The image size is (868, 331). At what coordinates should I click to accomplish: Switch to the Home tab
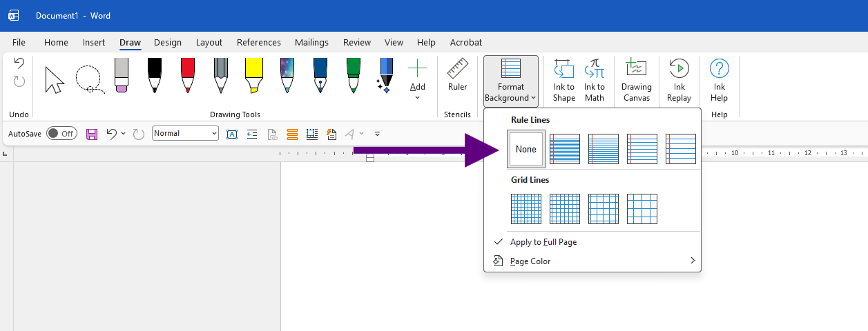56,42
